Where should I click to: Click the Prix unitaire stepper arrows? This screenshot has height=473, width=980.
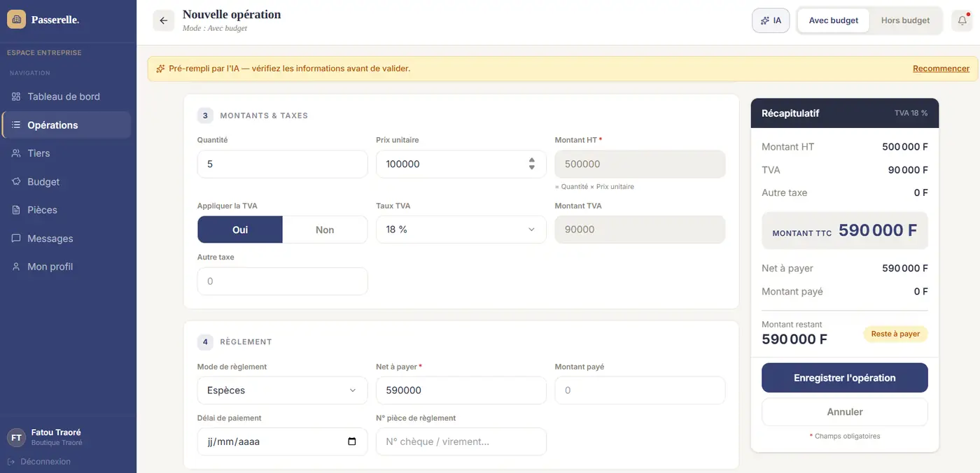[532, 164]
